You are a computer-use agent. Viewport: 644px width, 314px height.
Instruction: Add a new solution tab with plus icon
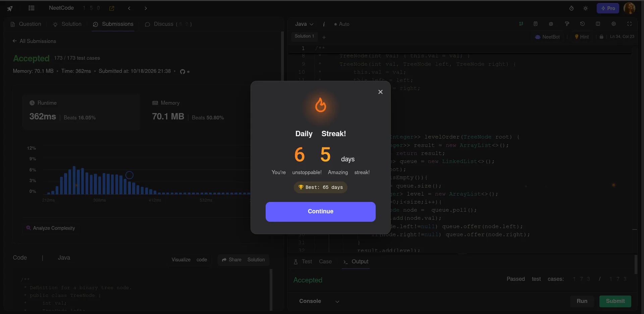click(x=324, y=37)
